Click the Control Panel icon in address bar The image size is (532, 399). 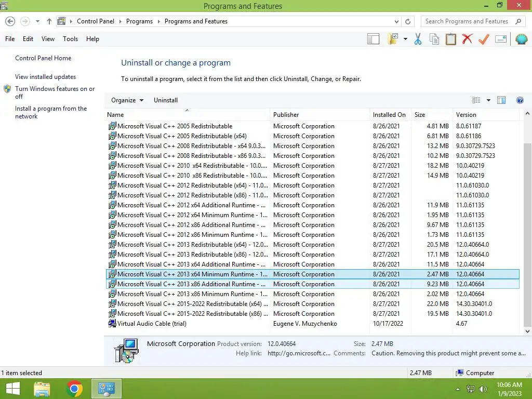point(61,21)
